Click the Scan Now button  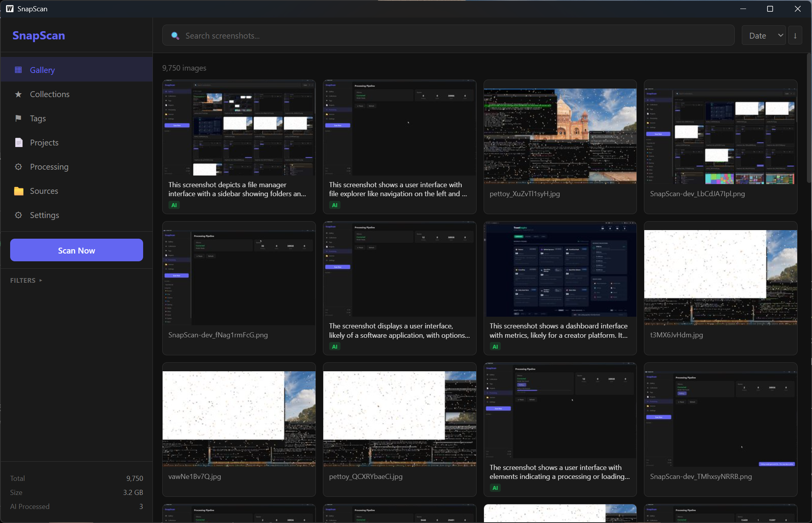click(x=76, y=250)
